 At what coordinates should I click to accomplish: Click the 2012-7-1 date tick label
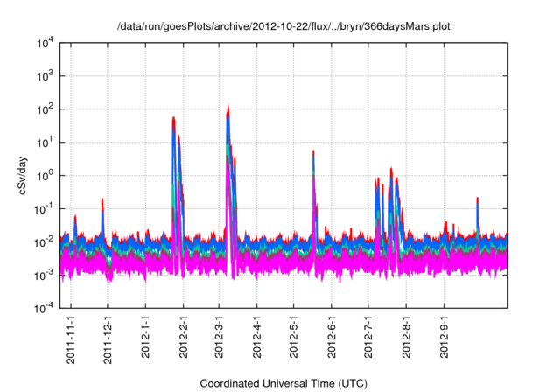pos(368,337)
